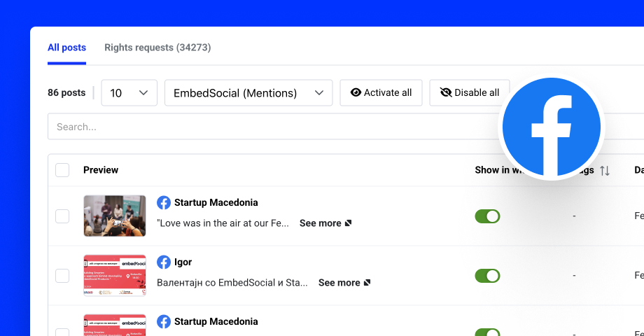Toggle show-in-widget switch for Igor's post
Viewport: 644px width, 336px height.
tap(487, 276)
